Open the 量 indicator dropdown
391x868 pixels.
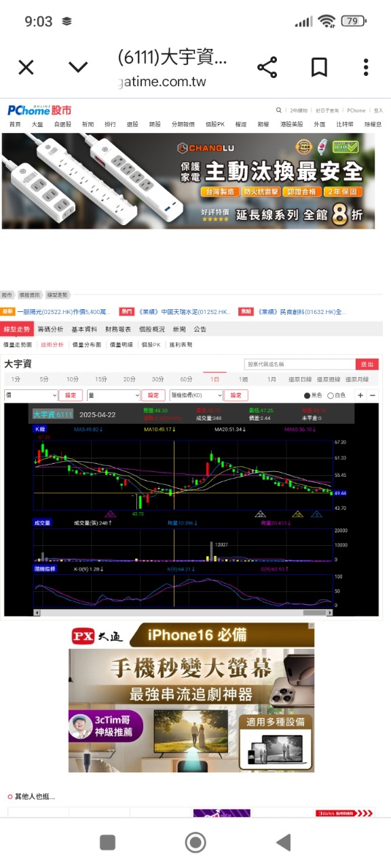point(113,395)
